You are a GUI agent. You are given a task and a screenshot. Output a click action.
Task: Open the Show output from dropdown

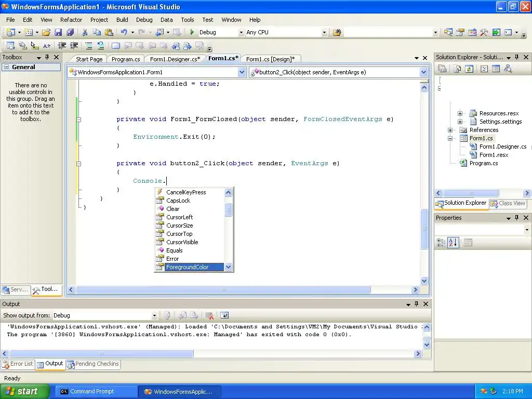pyautogui.click(x=154, y=315)
